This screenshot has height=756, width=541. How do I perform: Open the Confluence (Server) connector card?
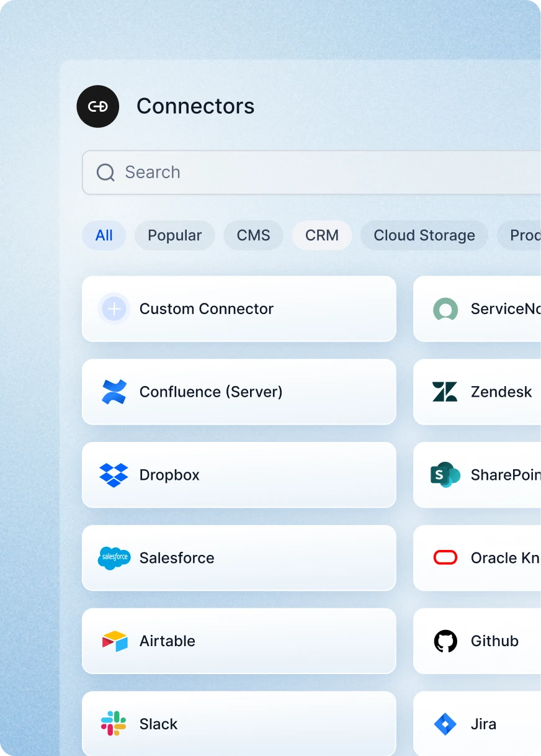pos(239,392)
